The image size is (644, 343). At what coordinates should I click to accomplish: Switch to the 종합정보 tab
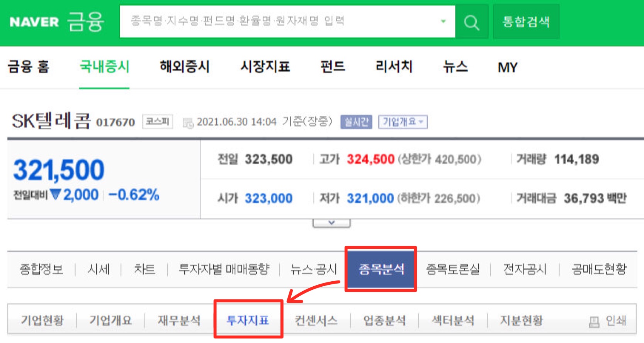(41, 269)
